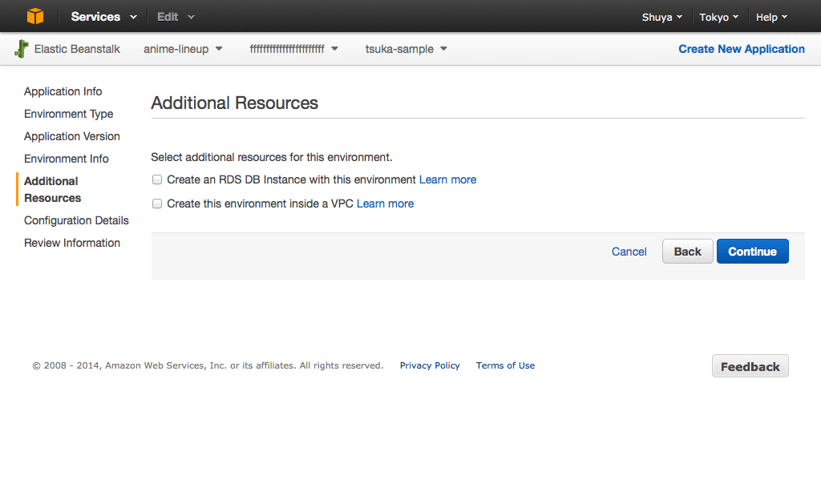This screenshot has height=504, width=821.
Task: Enable Create an RDS DB Instance checkbox
Action: (157, 179)
